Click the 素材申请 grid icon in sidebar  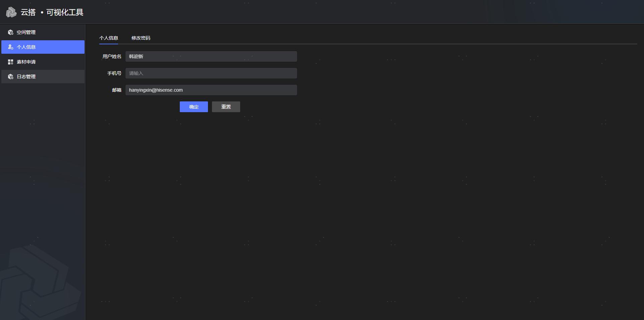10,62
